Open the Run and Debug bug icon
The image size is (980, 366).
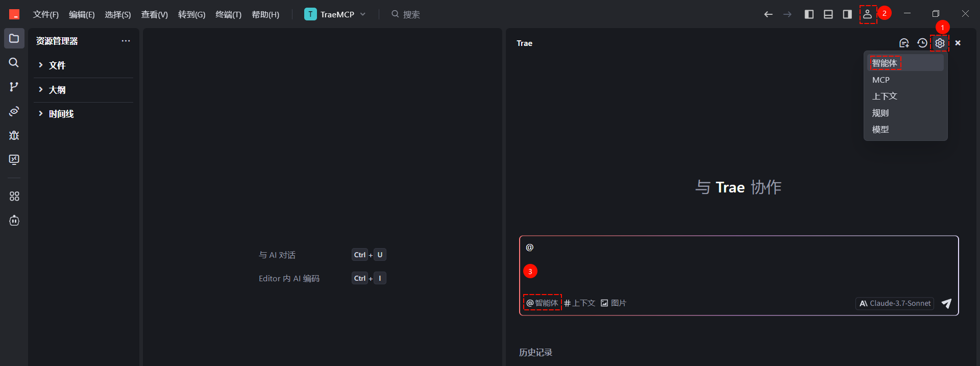click(14, 135)
